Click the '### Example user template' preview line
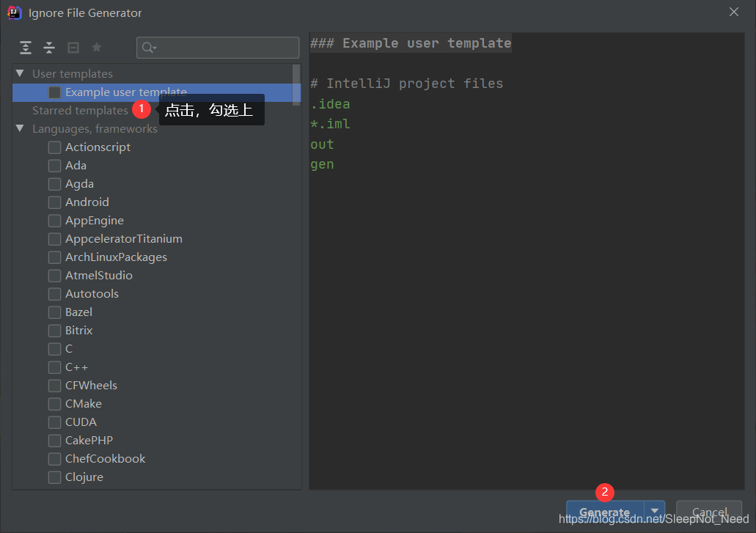 (x=411, y=43)
